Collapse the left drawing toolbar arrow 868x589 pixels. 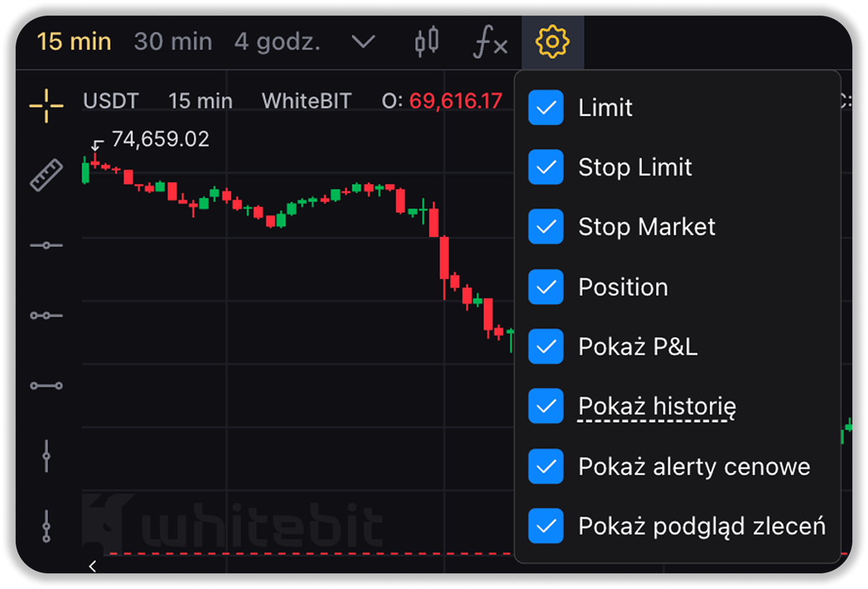tap(92, 566)
